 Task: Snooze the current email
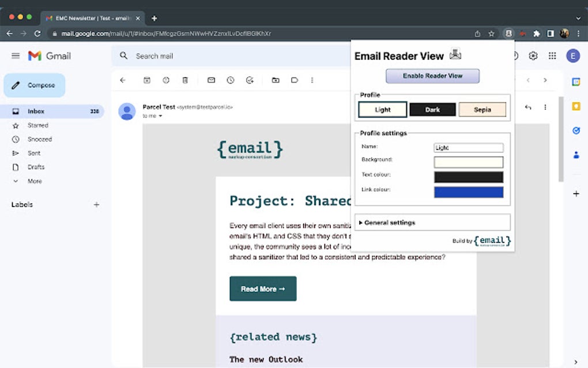(230, 80)
